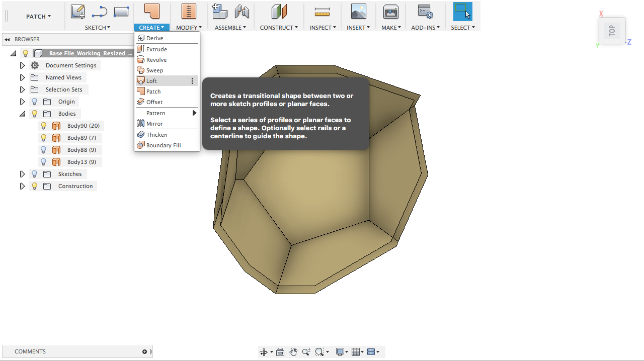Expand the Selection Sets node
The width and height of the screenshot is (644, 361).
pos(22,89)
